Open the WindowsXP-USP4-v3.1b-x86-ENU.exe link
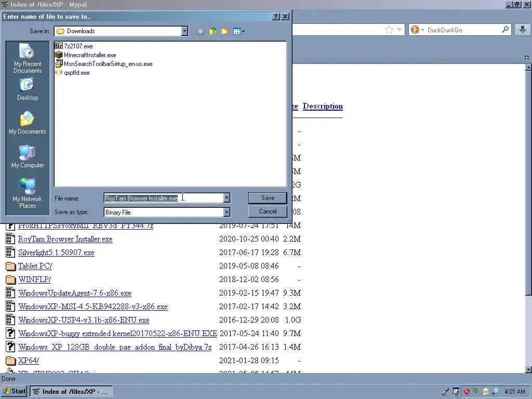This screenshot has width=532, height=399. click(x=84, y=320)
